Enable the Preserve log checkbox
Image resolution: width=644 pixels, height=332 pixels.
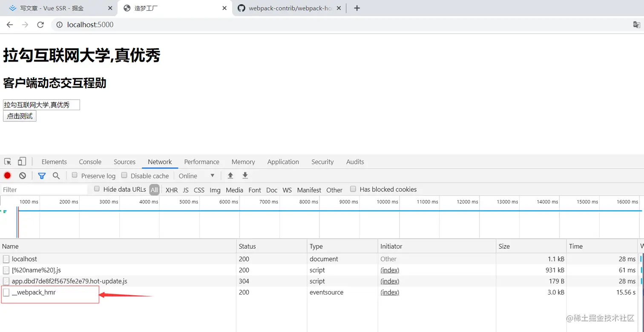75,175
